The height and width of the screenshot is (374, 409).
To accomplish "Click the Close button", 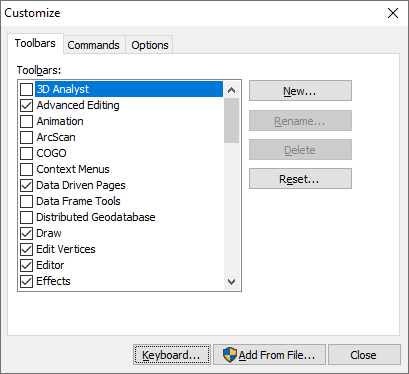I will click(x=364, y=355).
